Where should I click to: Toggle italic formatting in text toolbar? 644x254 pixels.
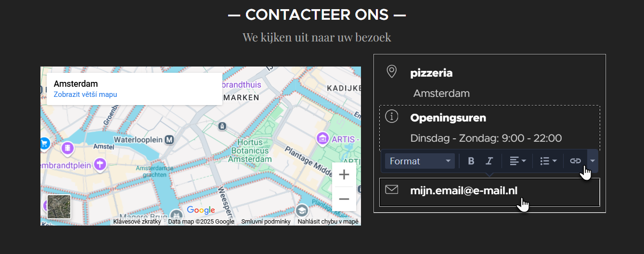489,161
